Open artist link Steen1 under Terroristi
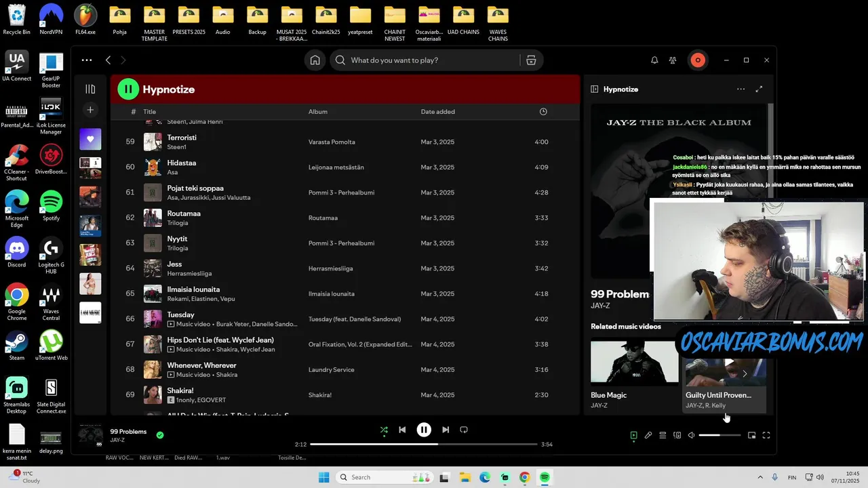Image resolution: width=868 pixels, height=488 pixels. (177, 147)
